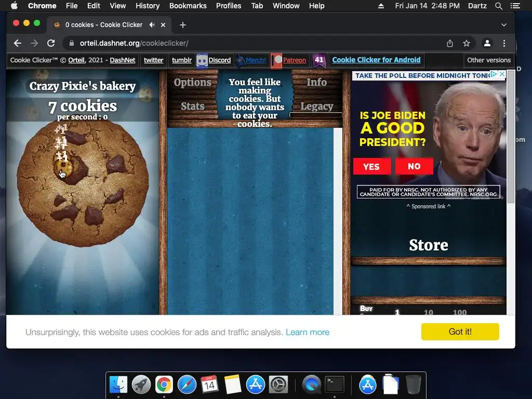Close the ad with X icon
Screen dimensions: 532x399
[502, 74]
